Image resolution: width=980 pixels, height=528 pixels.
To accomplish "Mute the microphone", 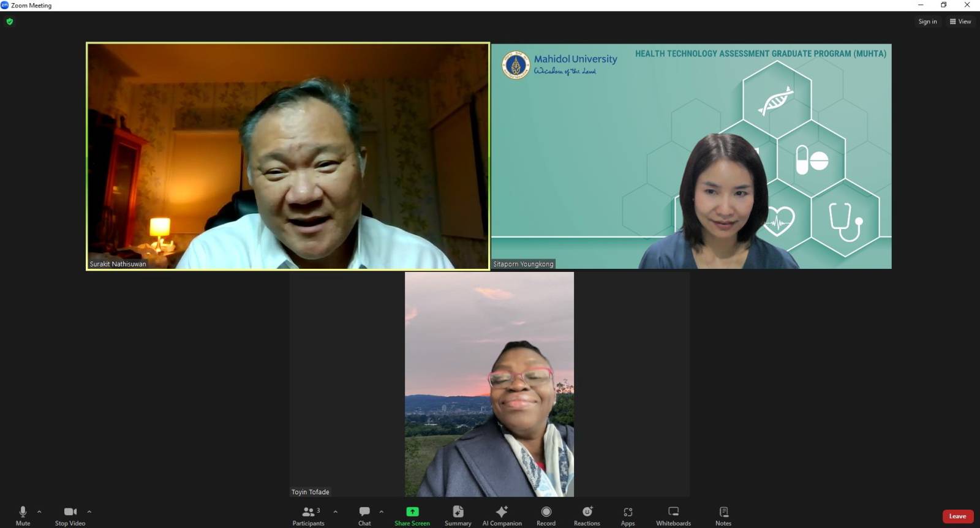I will click(x=23, y=516).
